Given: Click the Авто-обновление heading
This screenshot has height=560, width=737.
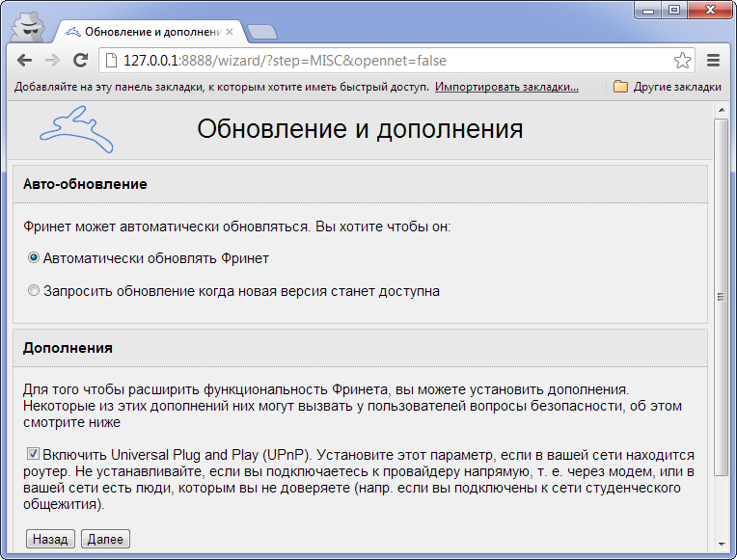Looking at the screenshot, I should point(85,184).
